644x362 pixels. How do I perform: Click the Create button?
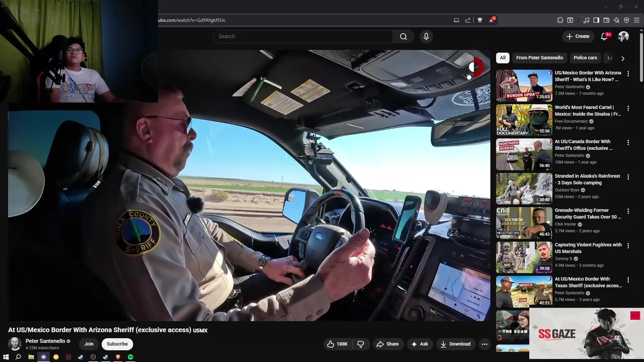click(578, 36)
